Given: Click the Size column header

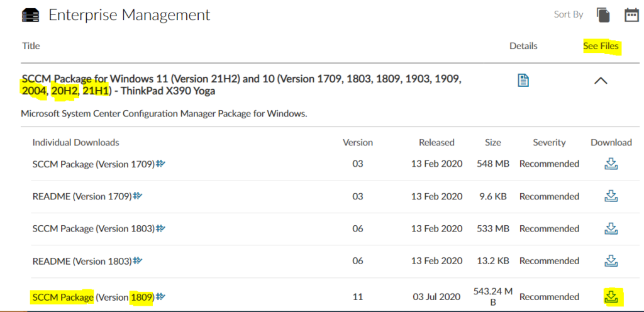Looking at the screenshot, I should [x=492, y=142].
